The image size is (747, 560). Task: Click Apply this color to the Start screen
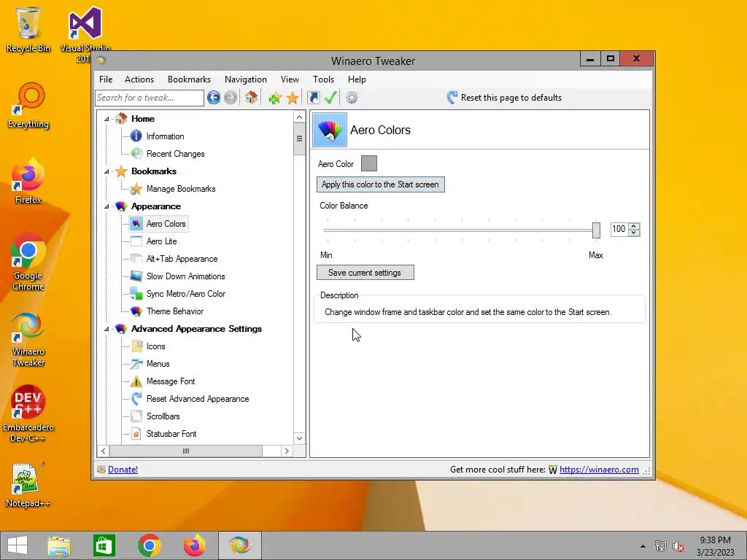pyautogui.click(x=380, y=184)
